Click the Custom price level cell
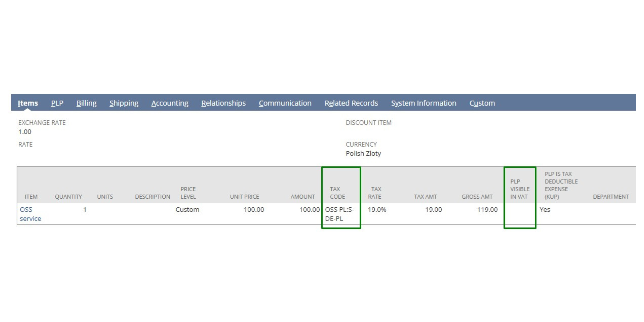 pos(187,209)
